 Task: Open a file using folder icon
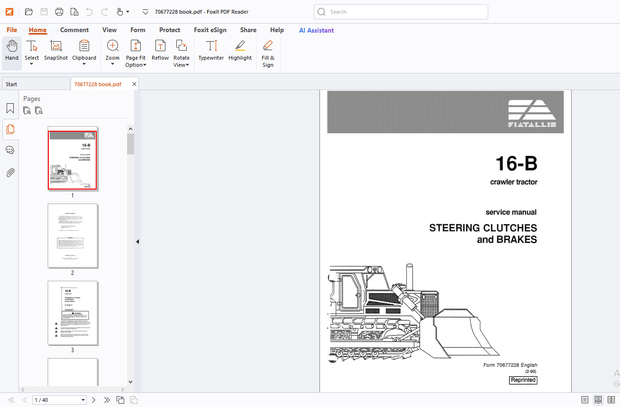(x=28, y=12)
